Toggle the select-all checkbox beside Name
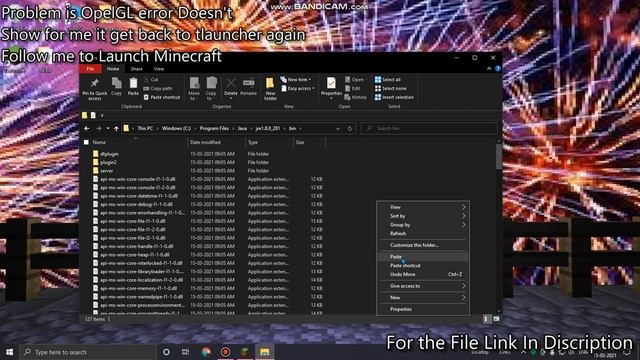 pos(86,142)
